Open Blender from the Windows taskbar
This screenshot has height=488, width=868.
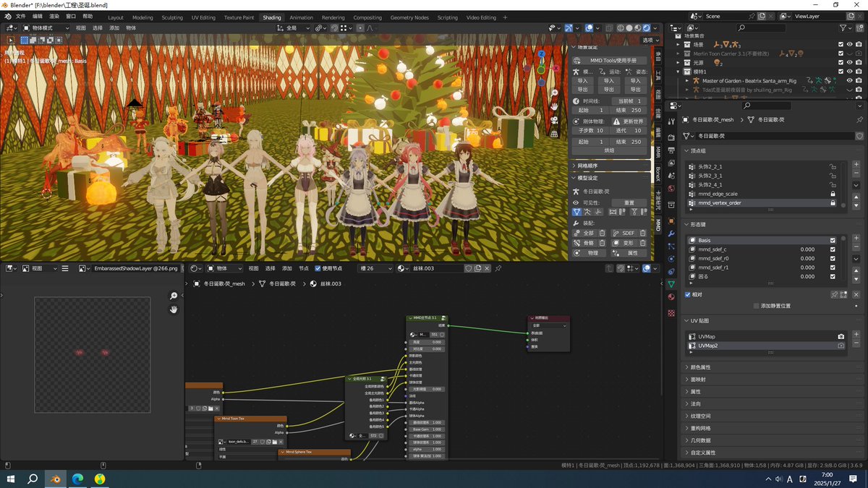point(55,479)
